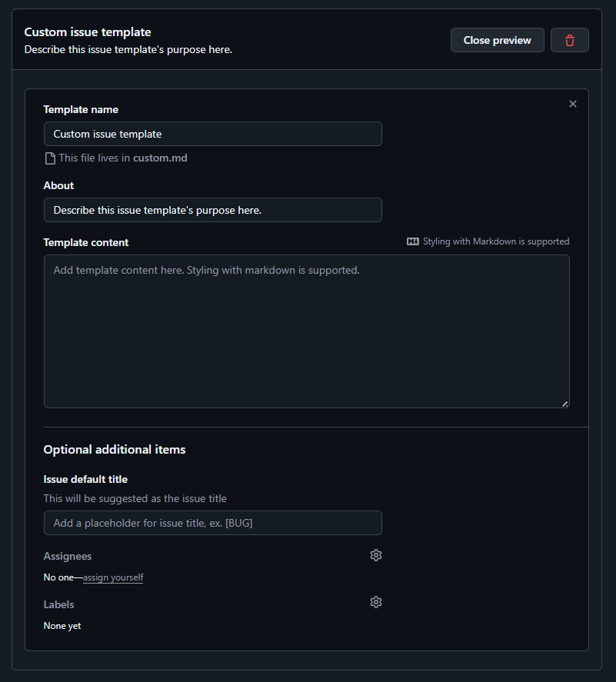616x682 pixels.
Task: Open Assignees settings via the gear icon
Action: click(375, 555)
